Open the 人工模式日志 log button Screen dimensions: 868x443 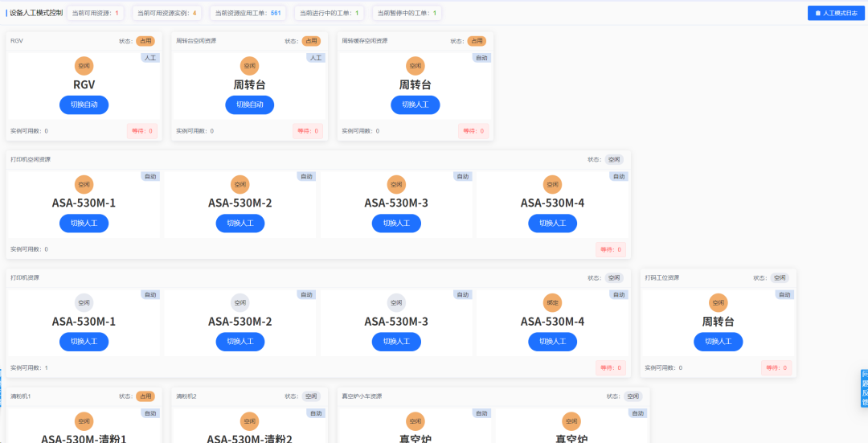[x=836, y=13]
